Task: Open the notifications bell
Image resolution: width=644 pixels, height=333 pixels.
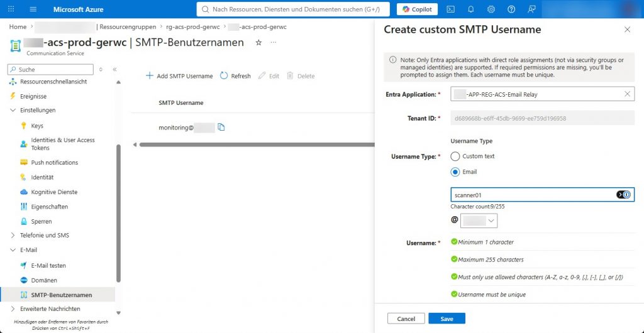Action: click(x=470, y=9)
